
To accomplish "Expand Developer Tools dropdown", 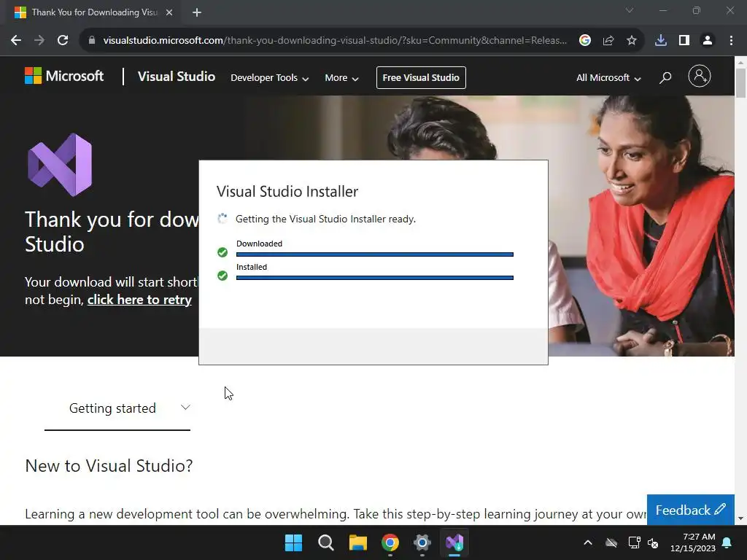I will (270, 77).
